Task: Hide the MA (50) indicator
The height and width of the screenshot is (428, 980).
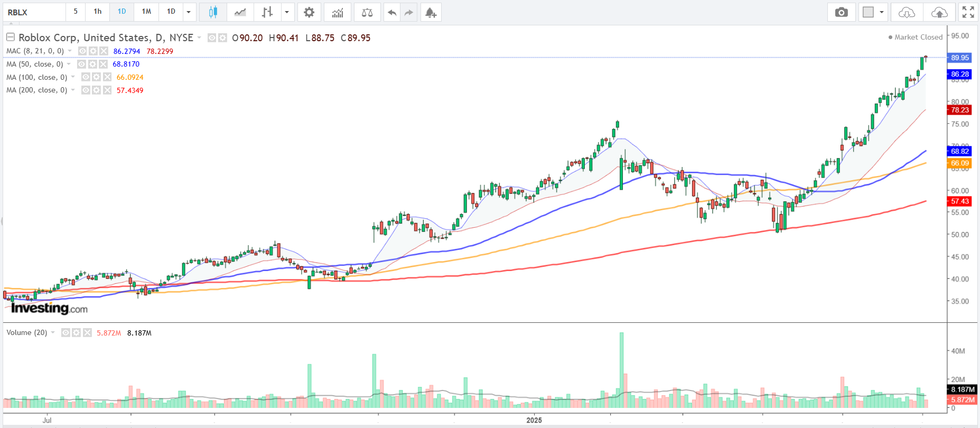Action: click(x=82, y=64)
